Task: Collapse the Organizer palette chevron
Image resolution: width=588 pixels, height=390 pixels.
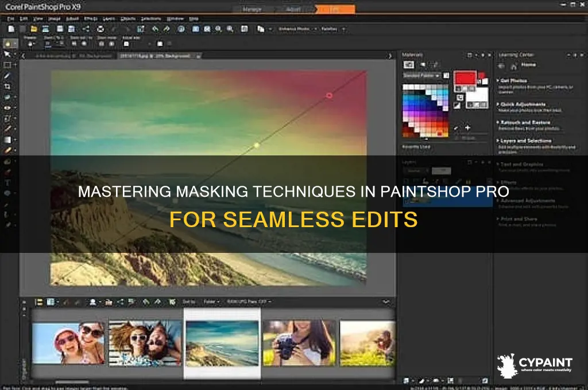Action: point(386,302)
